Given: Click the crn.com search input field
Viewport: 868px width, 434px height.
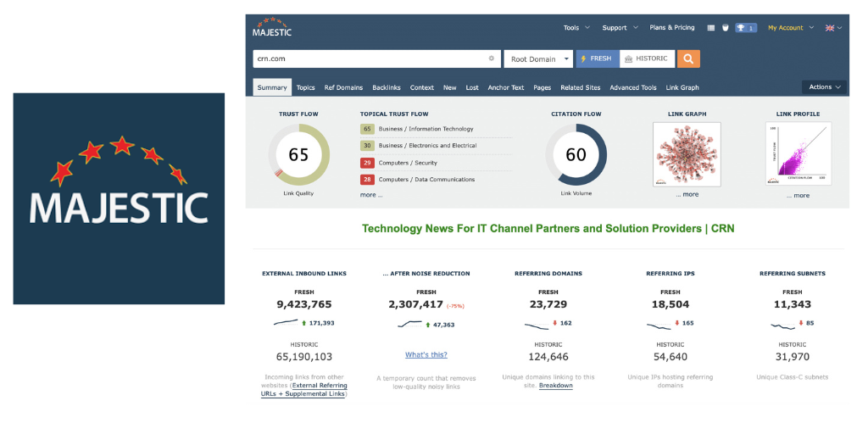Looking at the screenshot, I should (x=376, y=58).
